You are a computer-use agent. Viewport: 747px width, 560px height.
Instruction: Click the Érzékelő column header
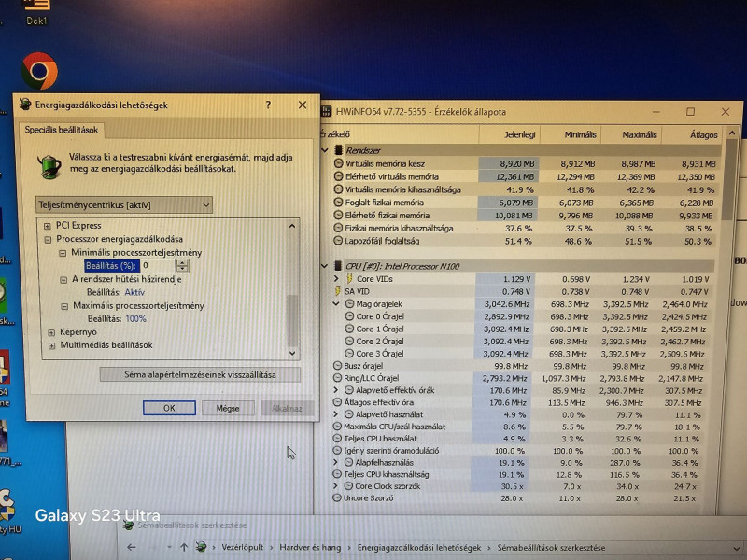[x=400, y=134]
